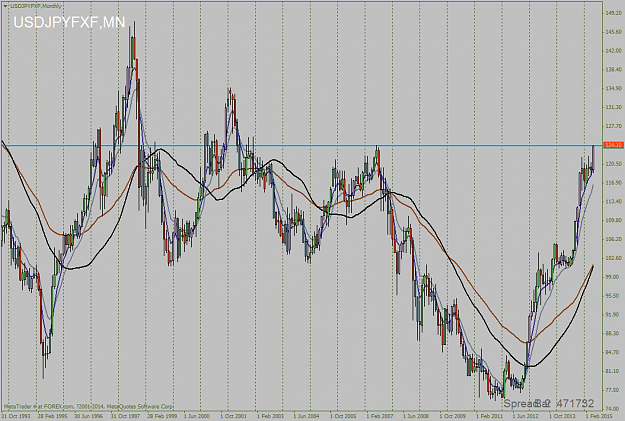Select the orange 124.10 current price tag
Screen dimensions: 625x421
613,145
